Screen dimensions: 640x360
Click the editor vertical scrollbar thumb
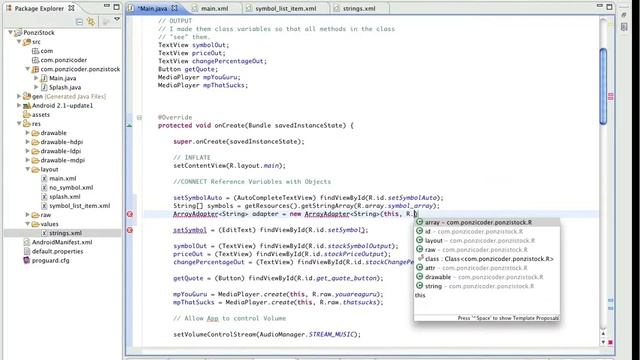603,87
